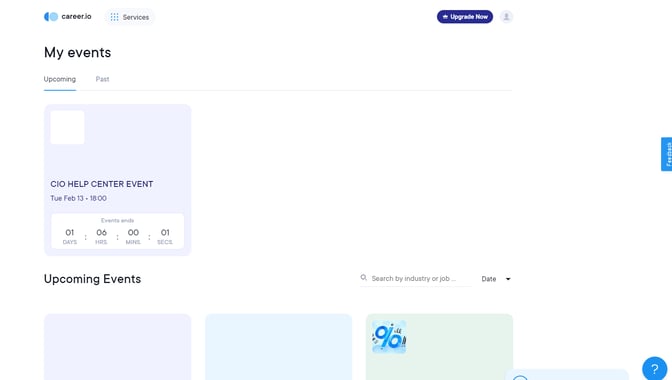Open the Services grid menu

point(129,17)
